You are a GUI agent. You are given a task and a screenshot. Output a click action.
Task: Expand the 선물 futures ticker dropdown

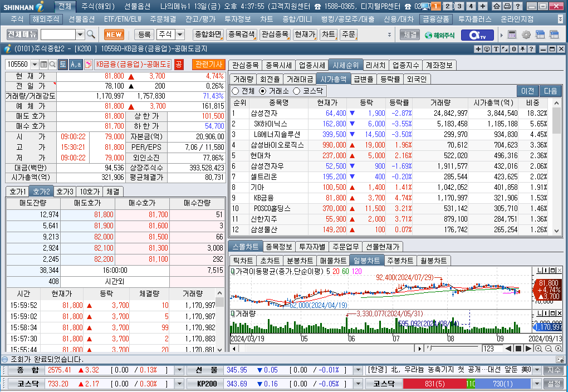tap(358, 370)
